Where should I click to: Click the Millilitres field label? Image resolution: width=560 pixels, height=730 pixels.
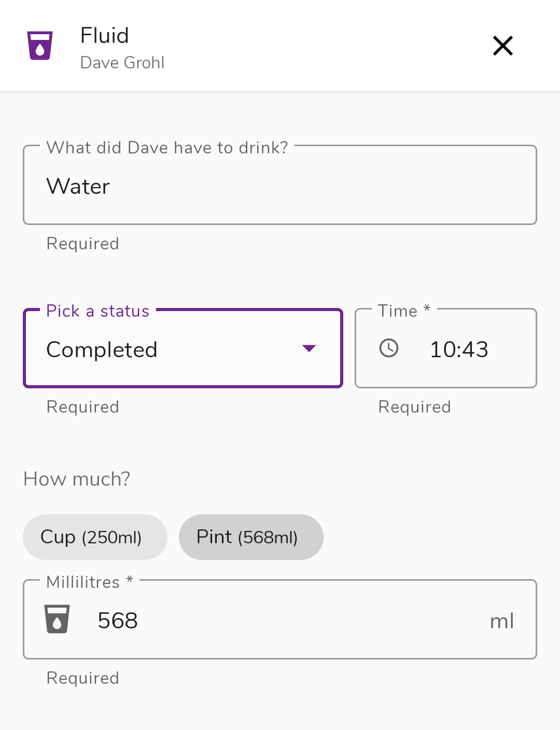pyautogui.click(x=90, y=582)
